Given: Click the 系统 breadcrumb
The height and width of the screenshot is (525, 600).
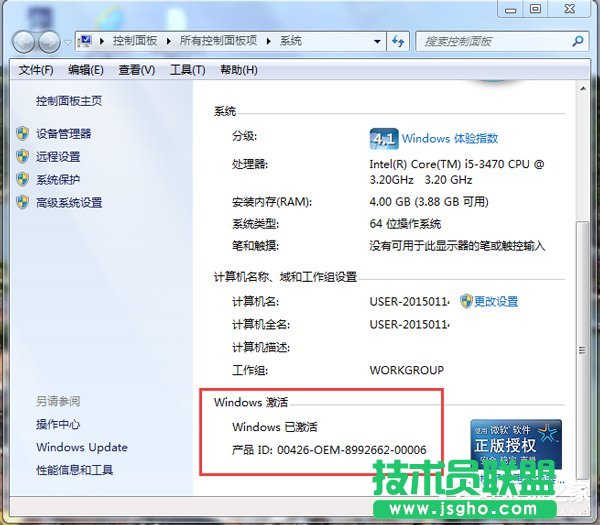Looking at the screenshot, I should tap(291, 41).
